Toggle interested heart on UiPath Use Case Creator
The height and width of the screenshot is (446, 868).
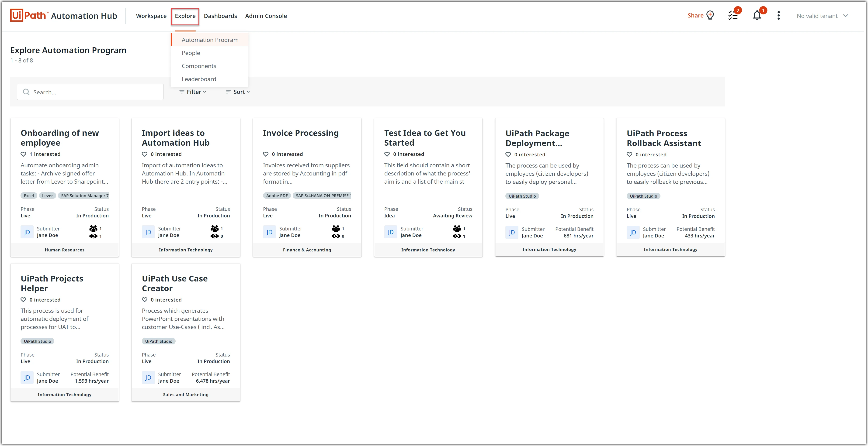(145, 300)
